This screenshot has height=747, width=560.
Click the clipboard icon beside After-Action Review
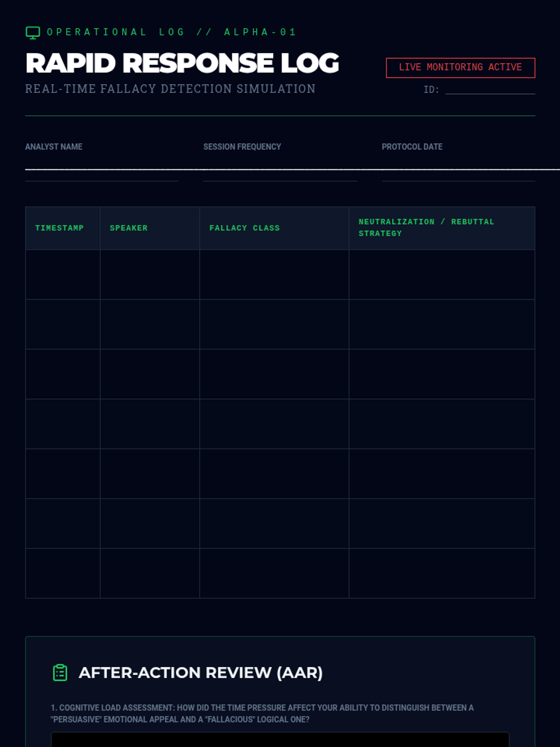tap(60, 673)
